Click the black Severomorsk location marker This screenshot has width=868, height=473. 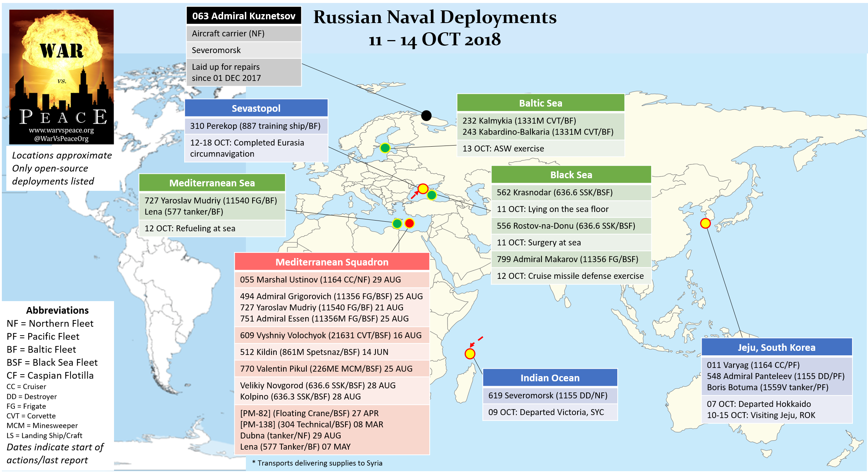(x=426, y=115)
